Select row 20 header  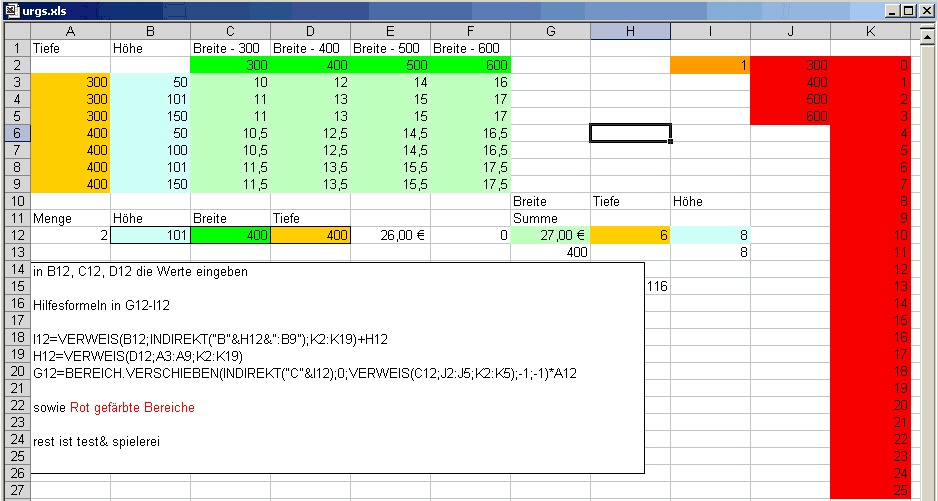click(17, 372)
